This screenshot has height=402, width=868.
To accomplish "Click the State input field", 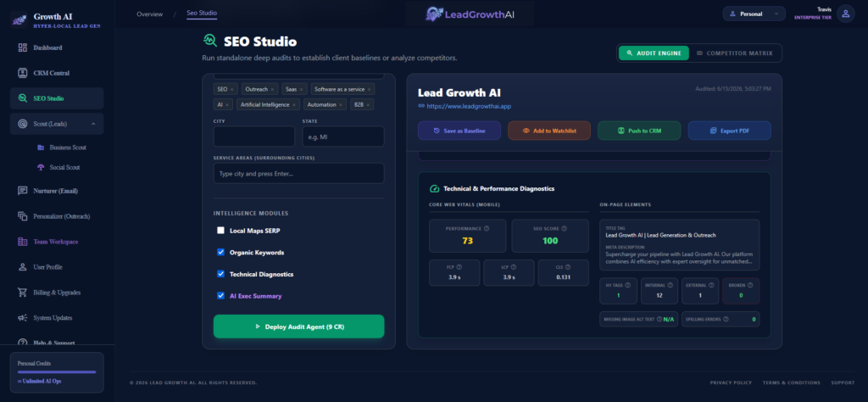I will pos(343,137).
